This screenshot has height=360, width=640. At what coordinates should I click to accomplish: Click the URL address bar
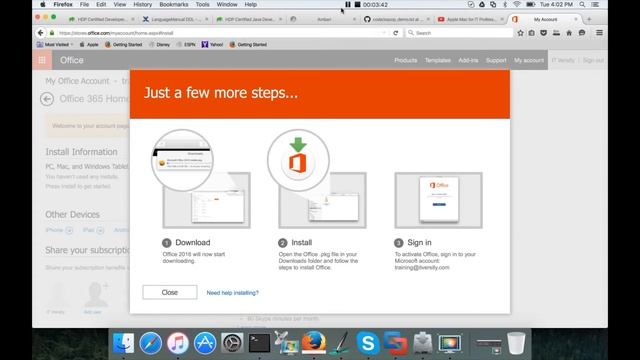[220, 33]
